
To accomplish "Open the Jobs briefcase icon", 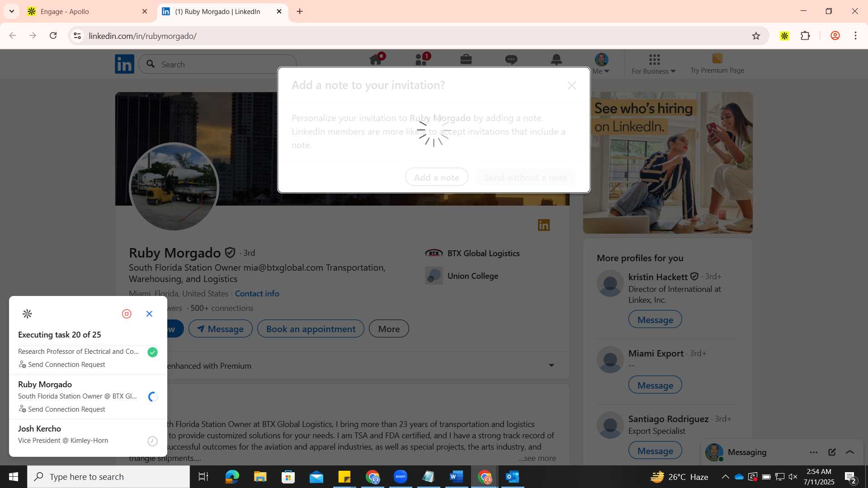I will click(466, 59).
